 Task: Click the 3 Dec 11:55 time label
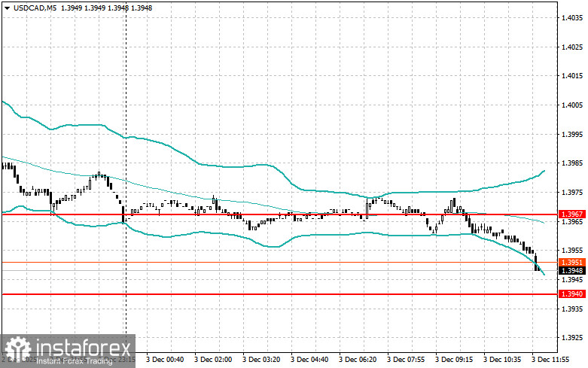pyautogui.click(x=550, y=360)
